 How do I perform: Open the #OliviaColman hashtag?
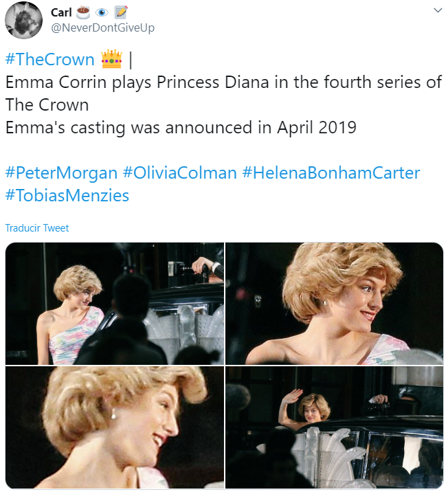pyautogui.click(x=179, y=172)
